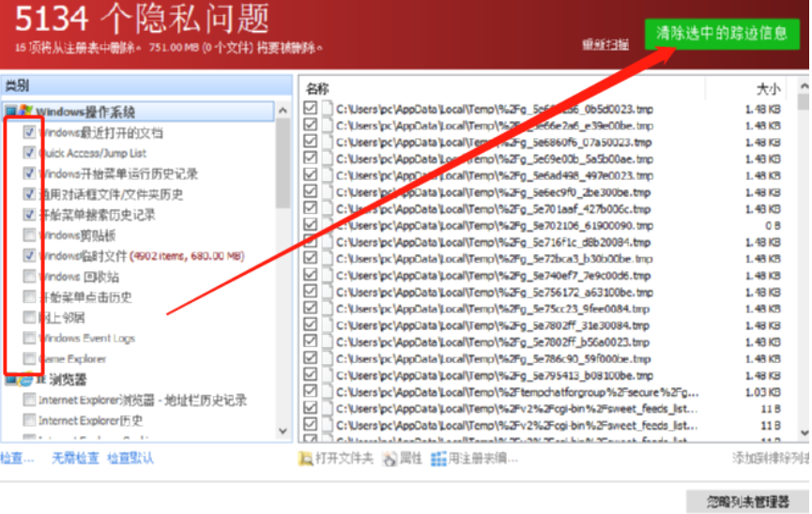
Task: Collapse the IE 浏览器 tree node
Action: coord(10,381)
